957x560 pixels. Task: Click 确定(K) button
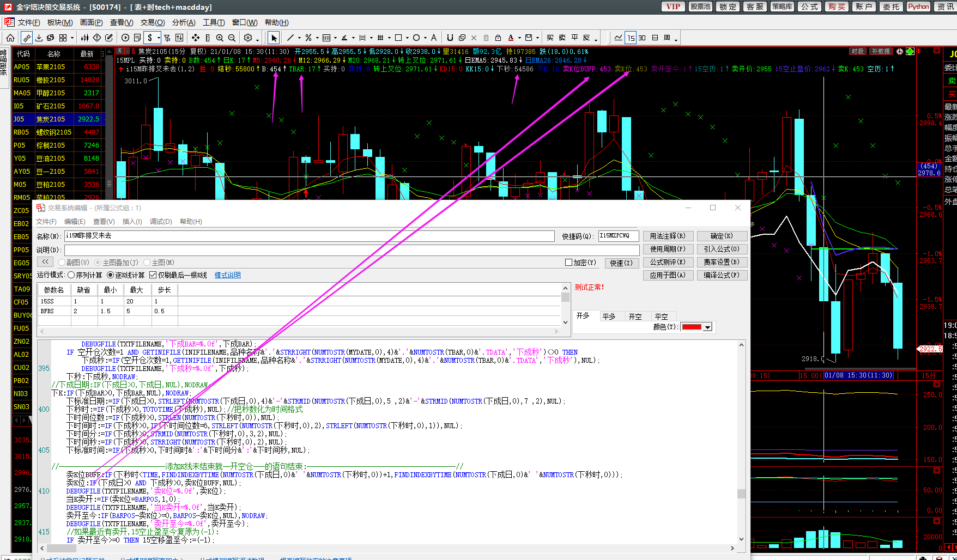click(x=722, y=236)
